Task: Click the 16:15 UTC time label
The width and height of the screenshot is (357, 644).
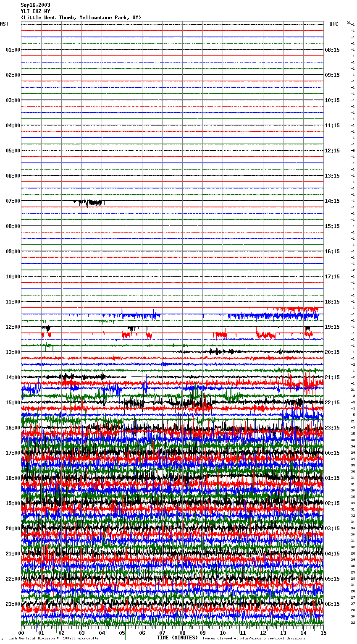Action: (332, 251)
